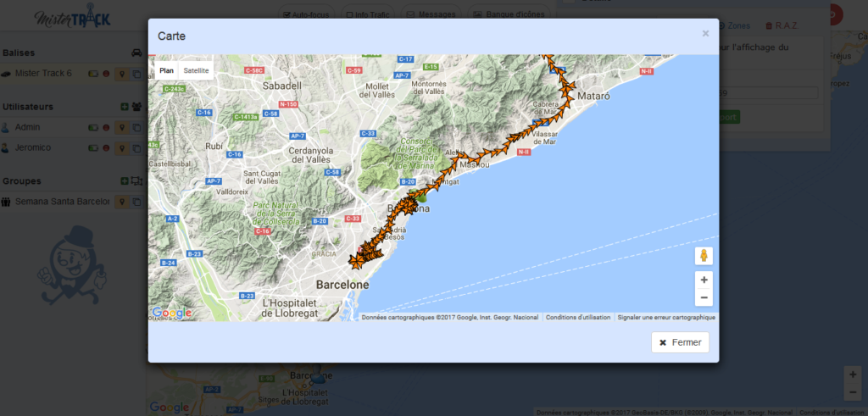Click the Admin user avatar icon
The height and width of the screenshot is (416, 868).
click(5, 128)
